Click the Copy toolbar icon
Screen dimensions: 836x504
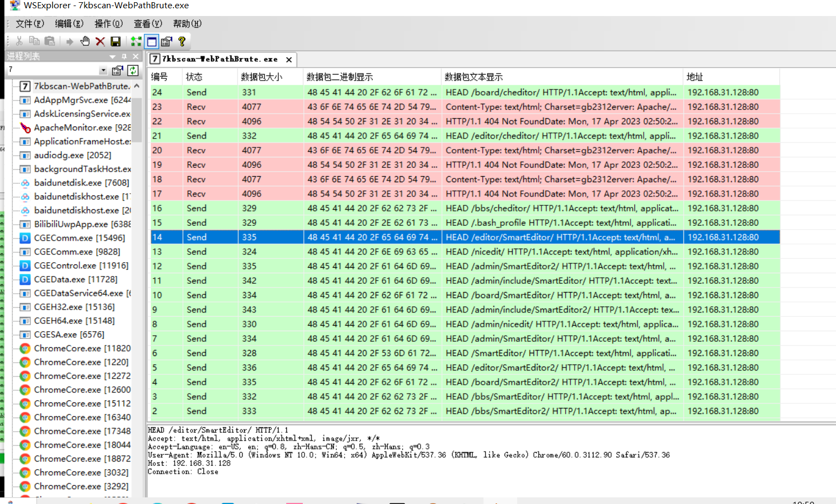[34, 41]
